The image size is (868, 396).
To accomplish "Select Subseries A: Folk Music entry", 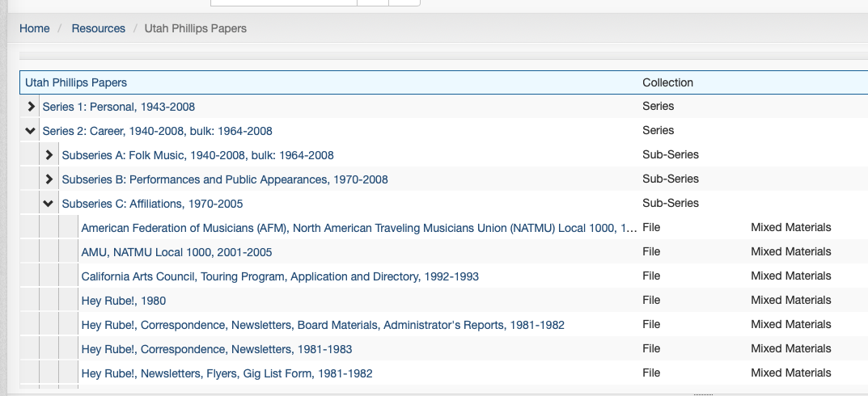I will pos(198,155).
